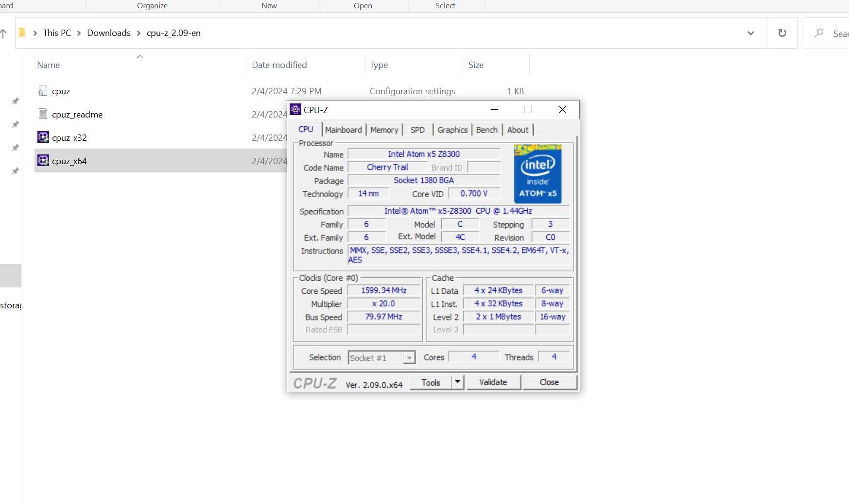Click the Intel Atom x5 logo

(x=537, y=173)
